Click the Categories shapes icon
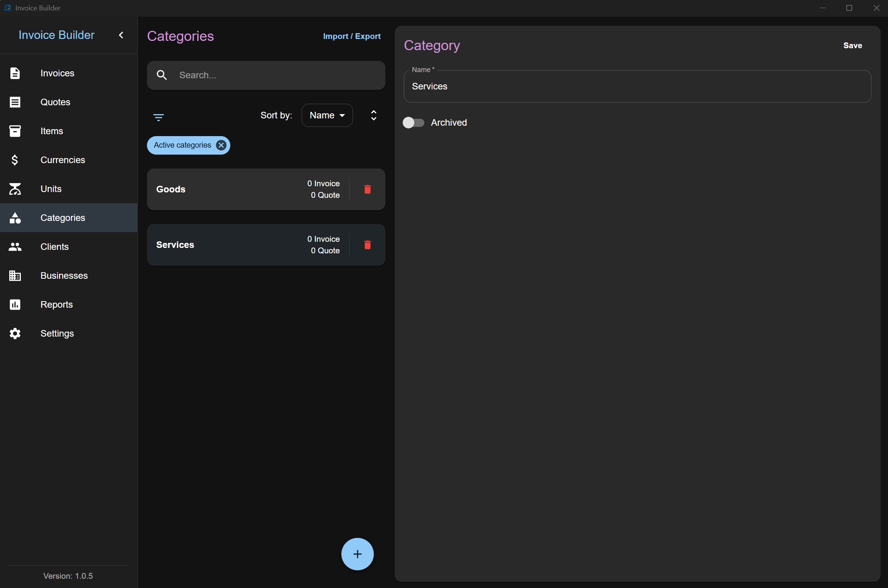Screen dimensions: 888x588 point(15,218)
